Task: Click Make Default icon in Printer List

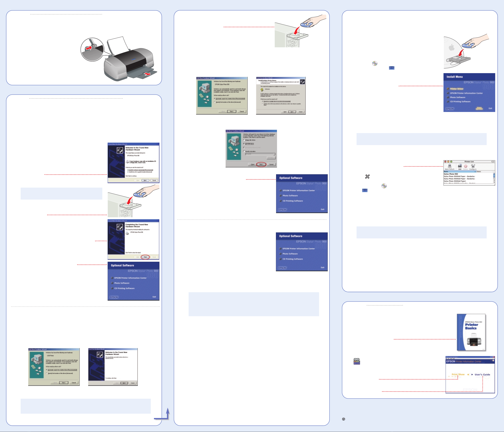Action: click(x=450, y=167)
